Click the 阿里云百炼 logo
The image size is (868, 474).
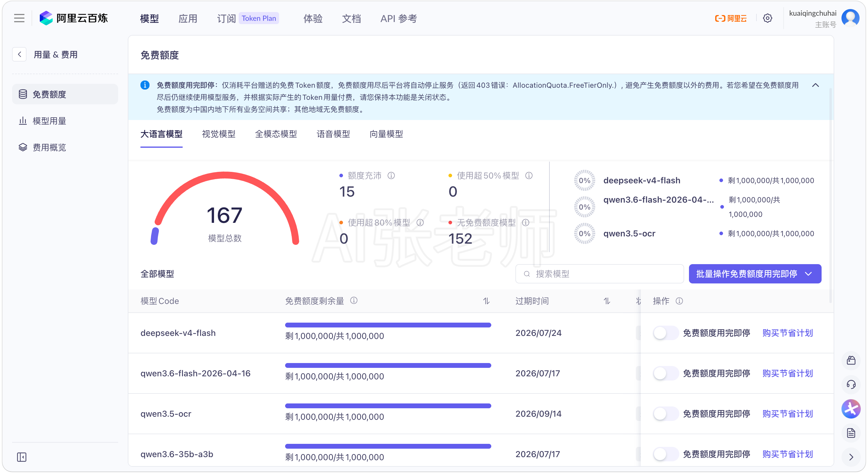coord(74,18)
